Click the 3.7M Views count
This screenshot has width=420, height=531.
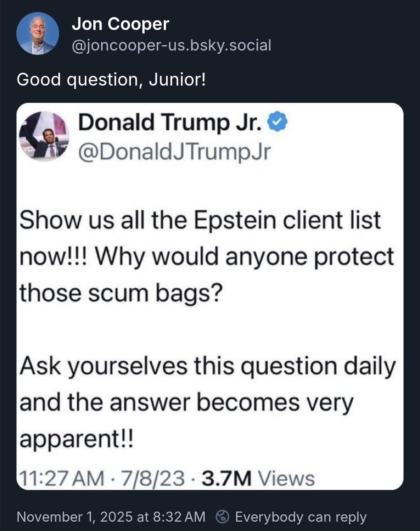coord(258,478)
